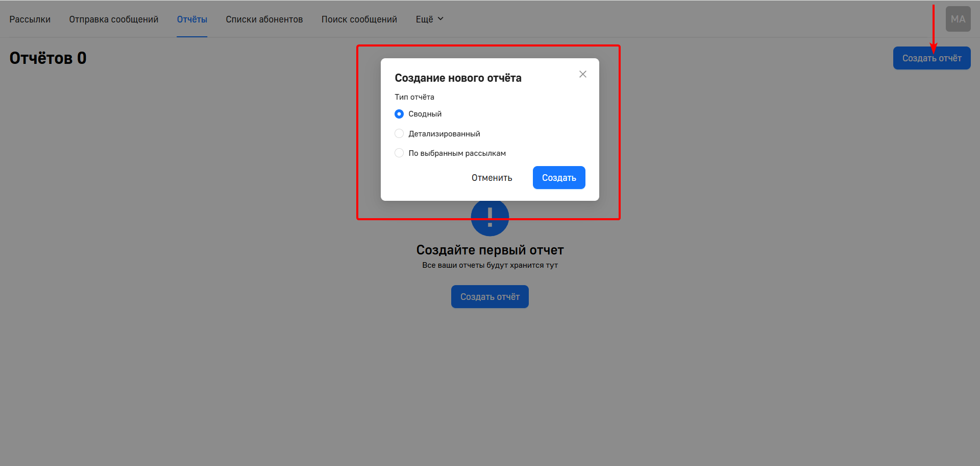
Task: Click Отменить to cancel report creation
Action: pos(491,177)
